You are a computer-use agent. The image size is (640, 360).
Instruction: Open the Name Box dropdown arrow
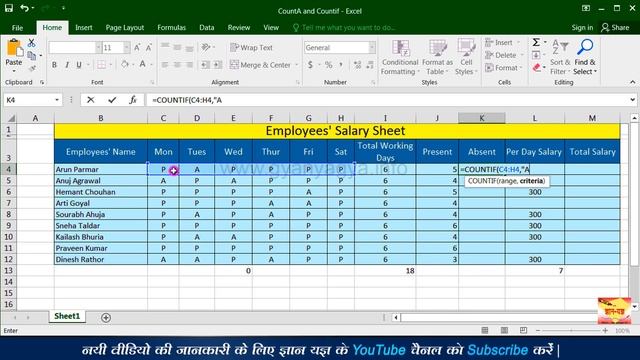(x=57, y=100)
